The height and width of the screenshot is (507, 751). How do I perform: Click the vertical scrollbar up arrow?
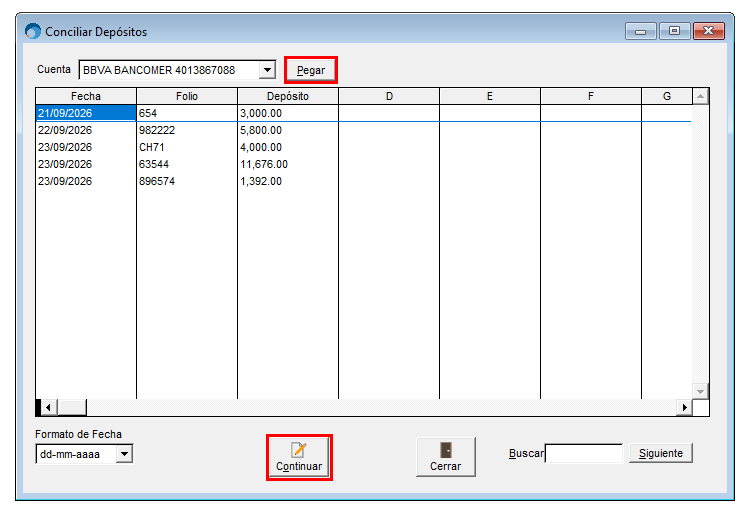click(x=700, y=96)
